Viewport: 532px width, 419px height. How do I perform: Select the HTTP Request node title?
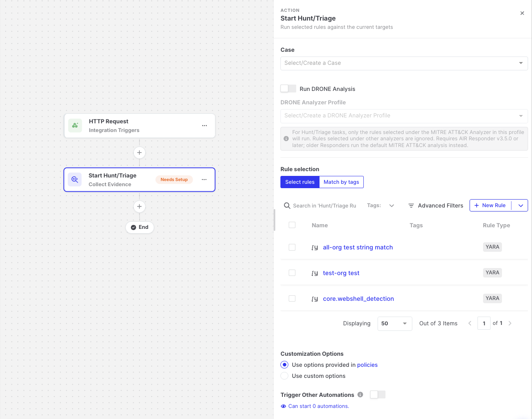[x=109, y=121]
